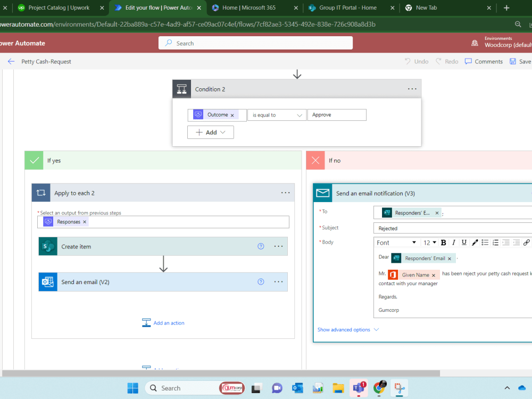Click the Subject field containing Rejected
532x399 pixels.
(x=453, y=228)
